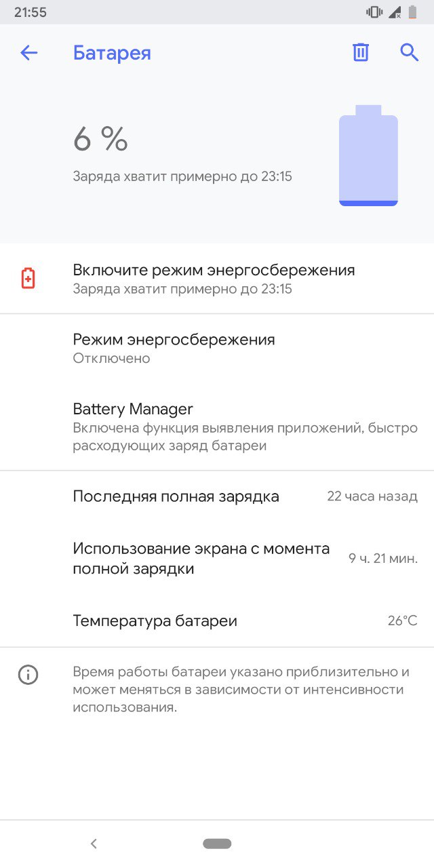Tap the red battery saver alert icon

(x=28, y=278)
